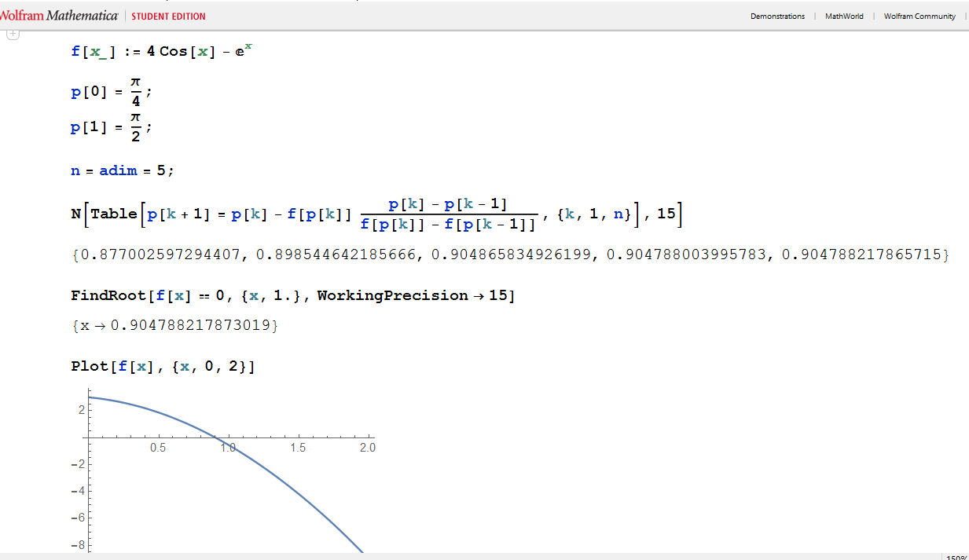
Task: Click the Wolfram Mathematica logo
Action: [x=59, y=16]
